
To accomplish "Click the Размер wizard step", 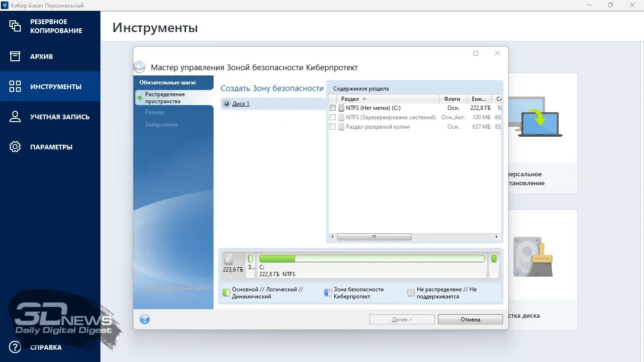I will pyautogui.click(x=155, y=112).
